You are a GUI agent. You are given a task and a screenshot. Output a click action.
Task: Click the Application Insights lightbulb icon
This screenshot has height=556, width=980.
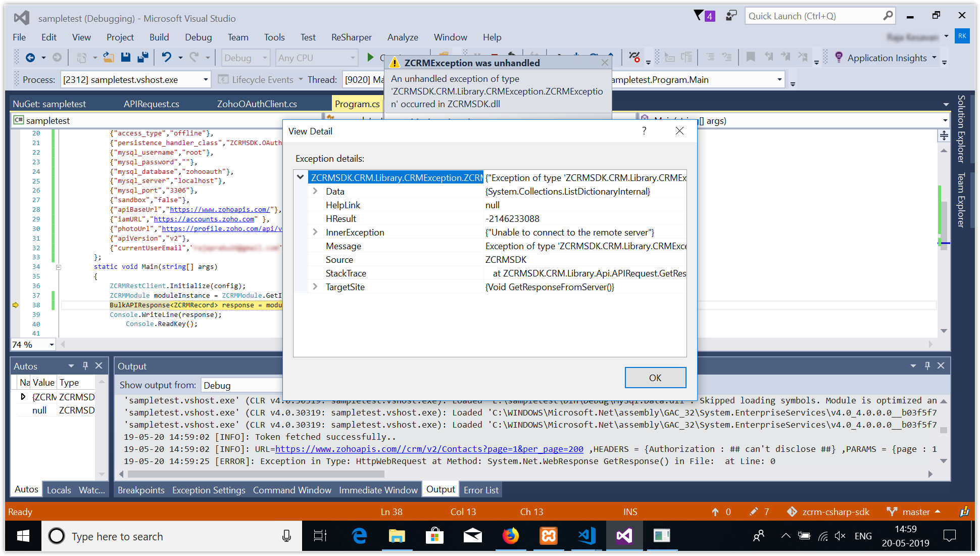pyautogui.click(x=839, y=57)
